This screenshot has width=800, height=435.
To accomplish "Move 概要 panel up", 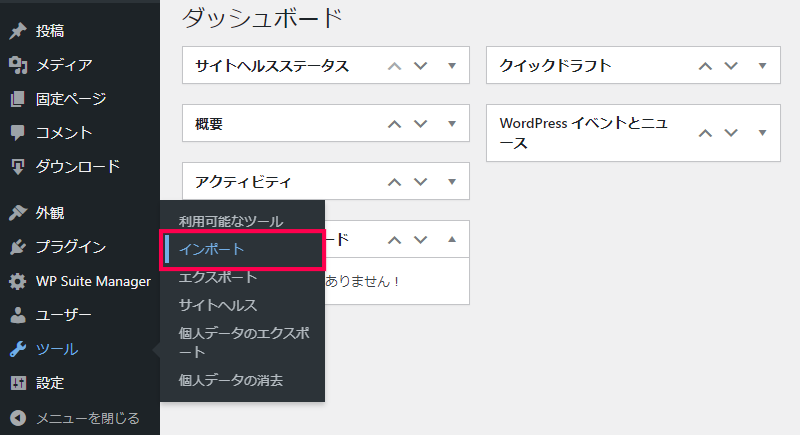I will [x=394, y=124].
